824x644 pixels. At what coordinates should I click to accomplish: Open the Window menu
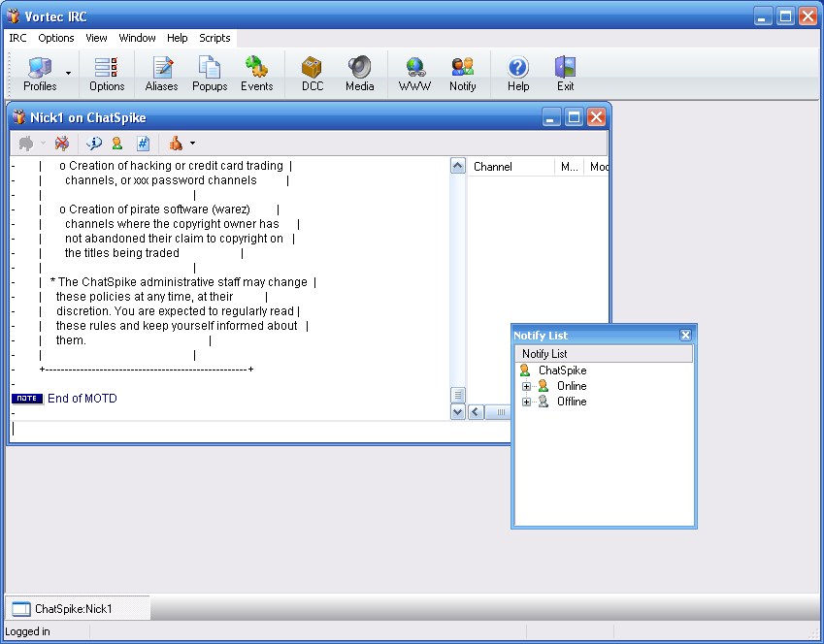(x=137, y=38)
